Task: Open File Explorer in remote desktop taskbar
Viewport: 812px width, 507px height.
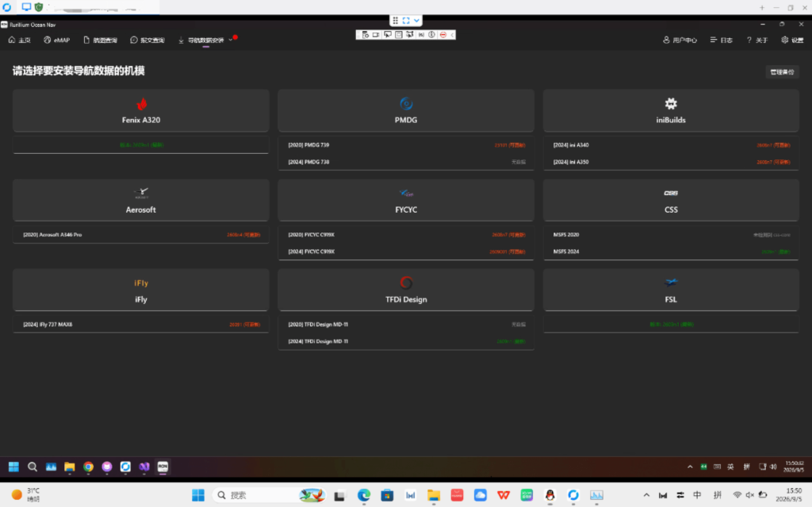Action: [x=70, y=467]
